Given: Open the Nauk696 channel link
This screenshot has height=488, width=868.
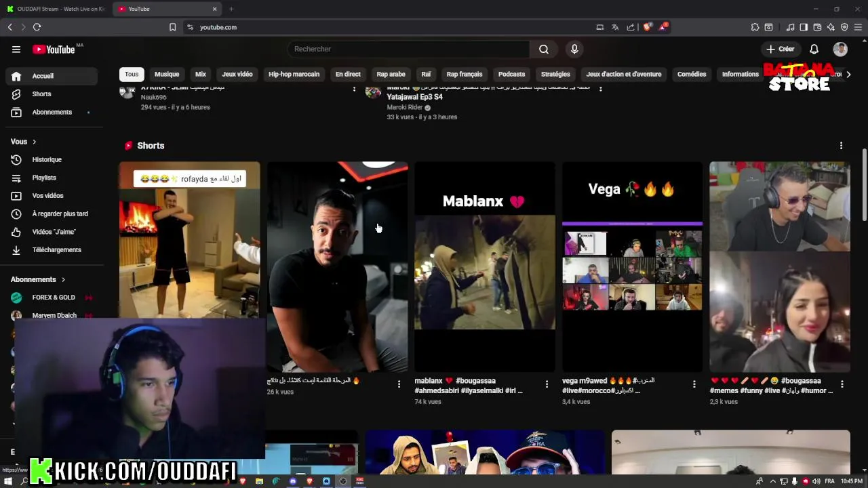Looking at the screenshot, I should pos(154,98).
